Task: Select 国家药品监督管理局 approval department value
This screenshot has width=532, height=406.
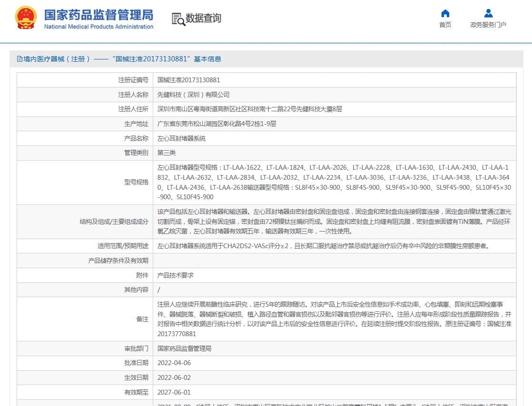Action: [184, 348]
